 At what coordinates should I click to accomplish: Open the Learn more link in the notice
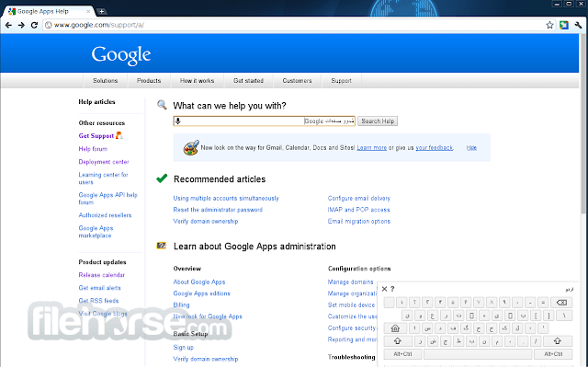click(371, 147)
